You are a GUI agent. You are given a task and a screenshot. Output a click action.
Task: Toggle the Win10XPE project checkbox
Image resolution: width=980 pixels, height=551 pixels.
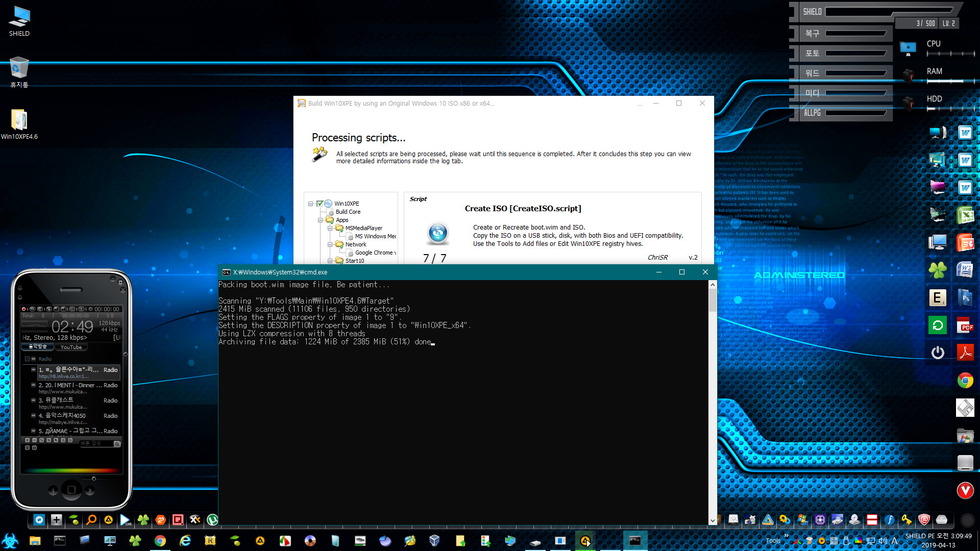320,204
